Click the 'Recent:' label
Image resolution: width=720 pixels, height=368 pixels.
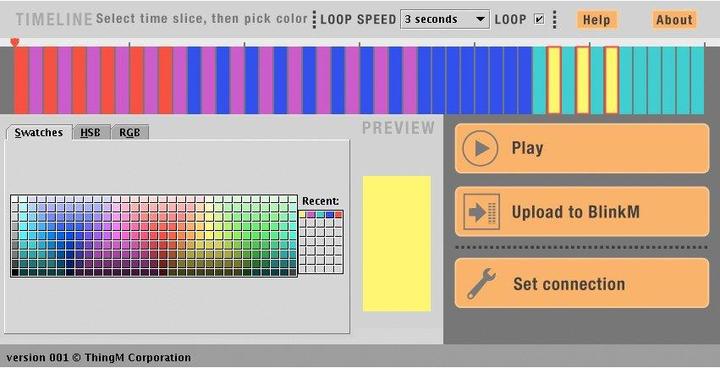click(x=320, y=201)
